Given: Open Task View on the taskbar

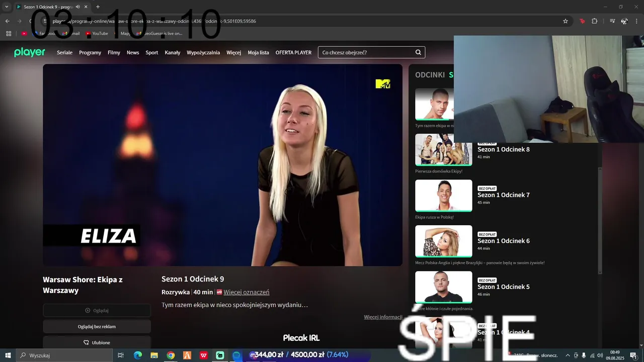Looking at the screenshot, I should pyautogui.click(x=121, y=355).
